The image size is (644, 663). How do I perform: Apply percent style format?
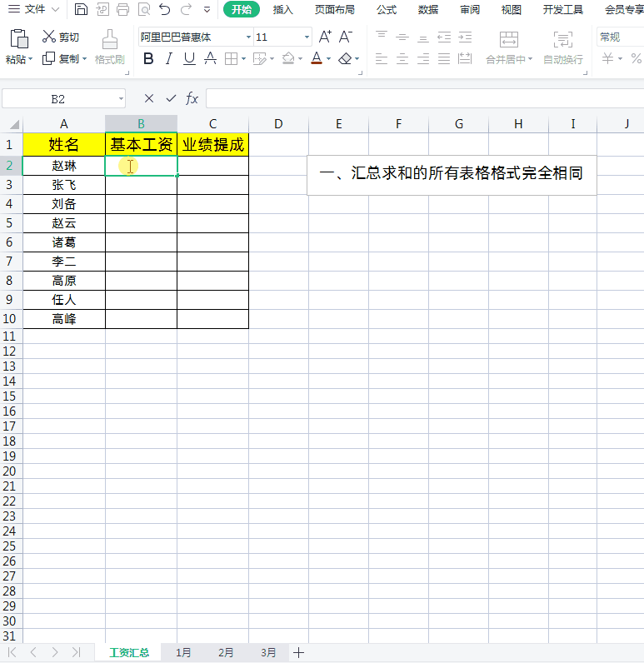pyautogui.click(x=637, y=58)
